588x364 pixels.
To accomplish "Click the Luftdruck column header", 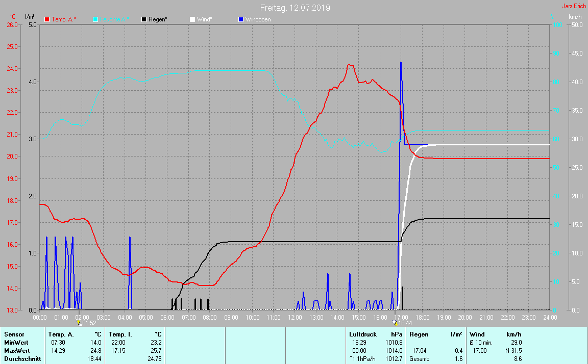I will tap(363, 334).
